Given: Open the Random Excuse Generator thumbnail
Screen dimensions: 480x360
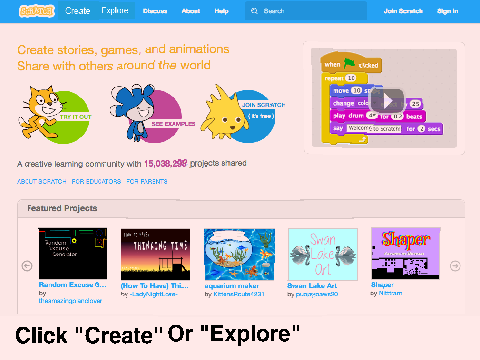Looking at the screenshot, I should 73,253.
